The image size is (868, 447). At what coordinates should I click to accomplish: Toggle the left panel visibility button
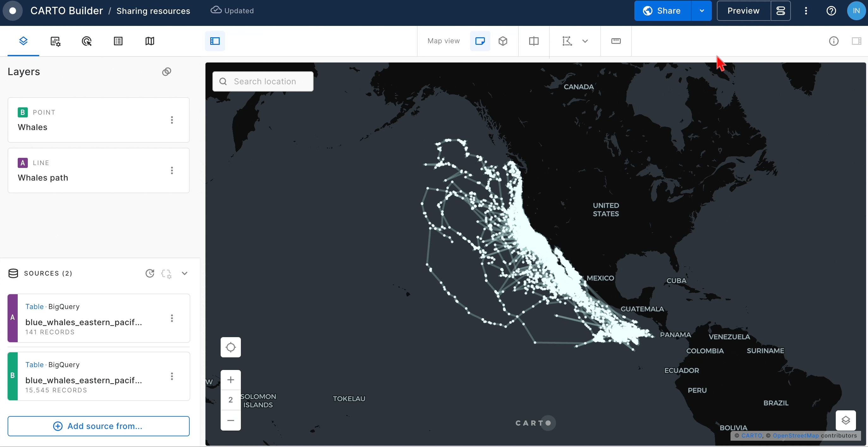coord(215,41)
